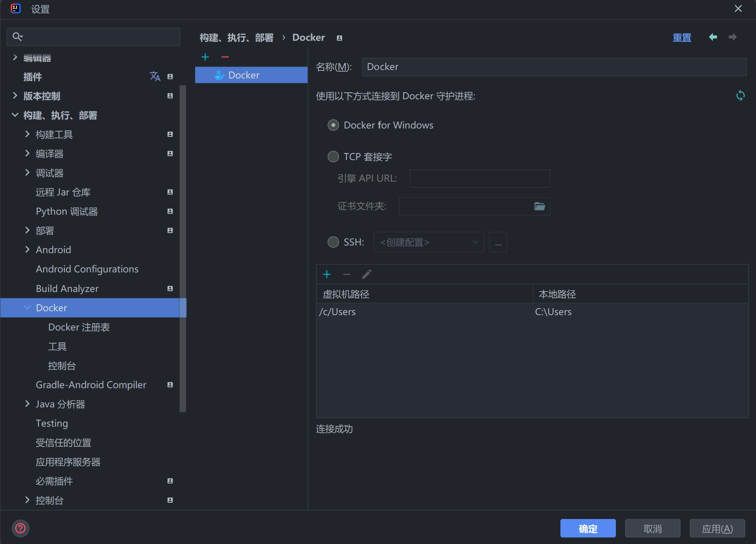Click the 重置 link
This screenshot has height=544, width=756.
coord(682,37)
